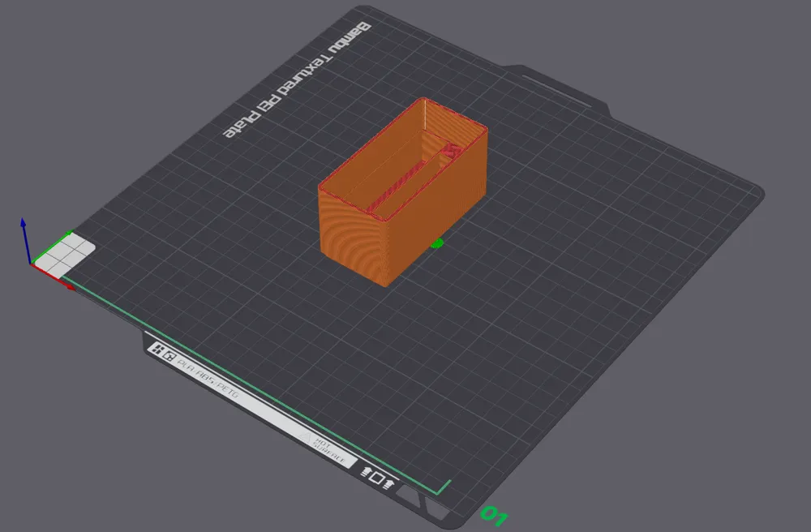Click the white origin corner square
811x532 pixels.
[67, 251]
